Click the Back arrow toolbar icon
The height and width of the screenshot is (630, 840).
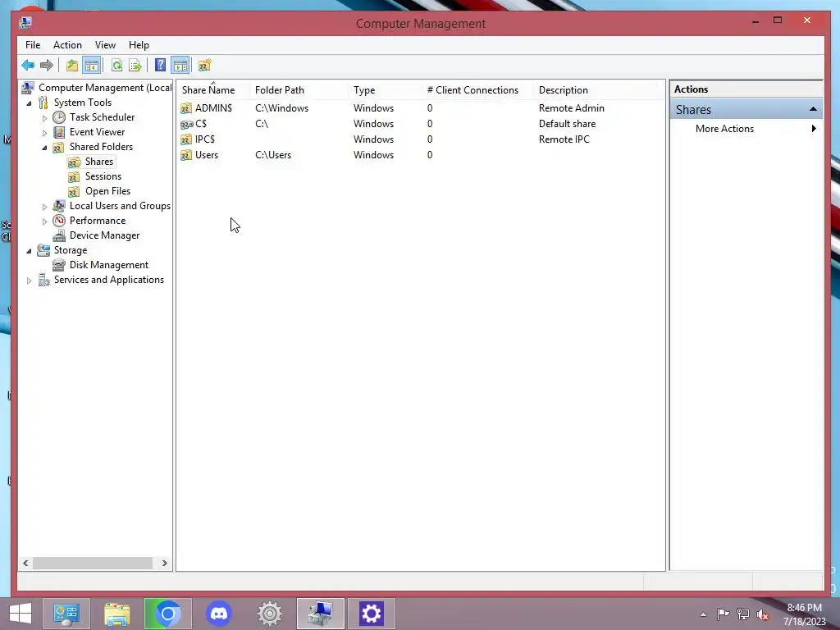28,66
